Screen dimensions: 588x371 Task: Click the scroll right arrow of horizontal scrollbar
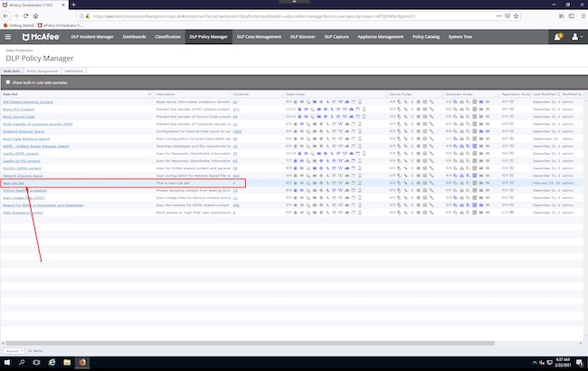(x=581, y=343)
